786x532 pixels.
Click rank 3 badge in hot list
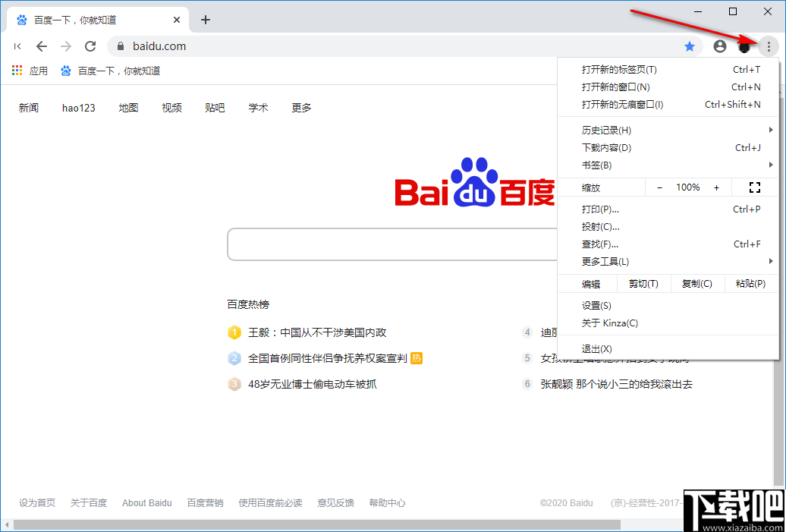[234, 385]
